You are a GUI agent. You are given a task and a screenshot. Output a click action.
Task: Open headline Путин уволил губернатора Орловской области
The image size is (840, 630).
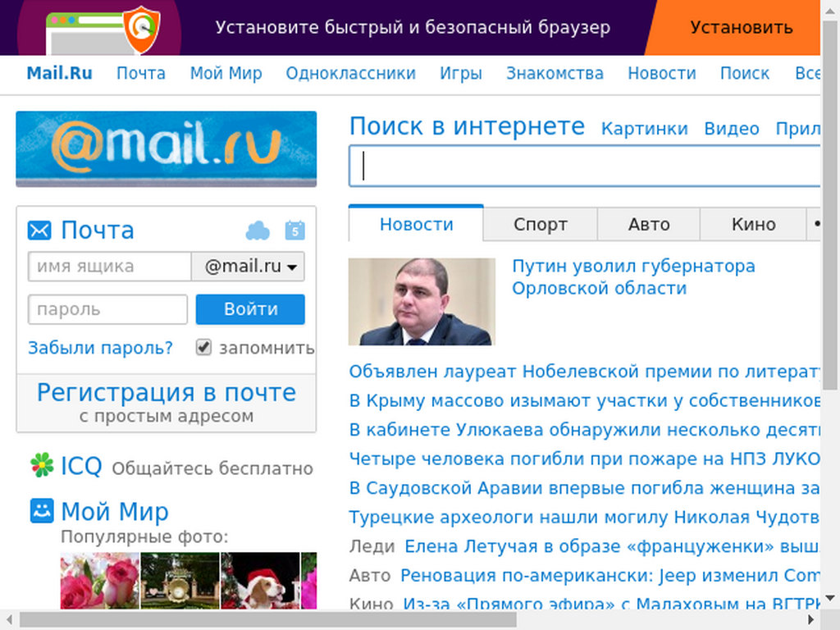pos(633,277)
